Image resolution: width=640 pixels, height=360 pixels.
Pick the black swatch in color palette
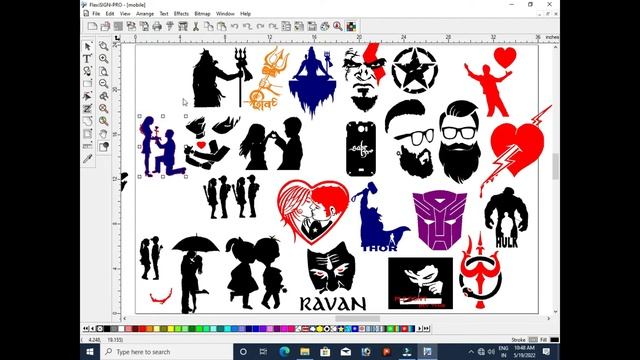[x=107, y=329]
